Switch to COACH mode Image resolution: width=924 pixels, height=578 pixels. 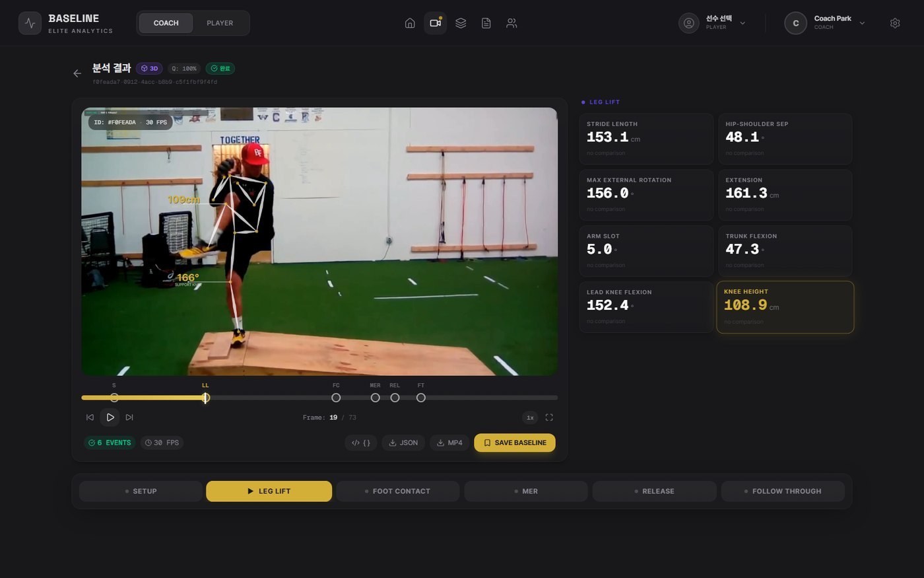(166, 23)
